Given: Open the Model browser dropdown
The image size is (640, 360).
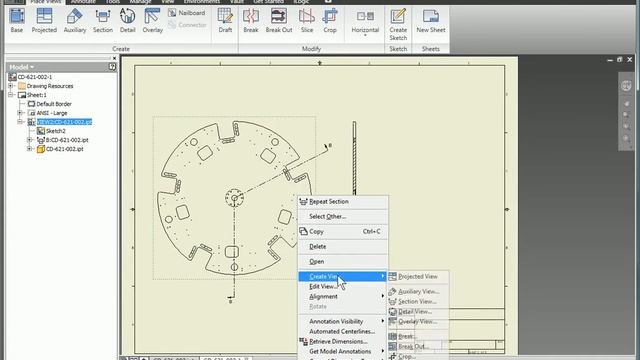Looking at the screenshot, I should pos(22,67).
